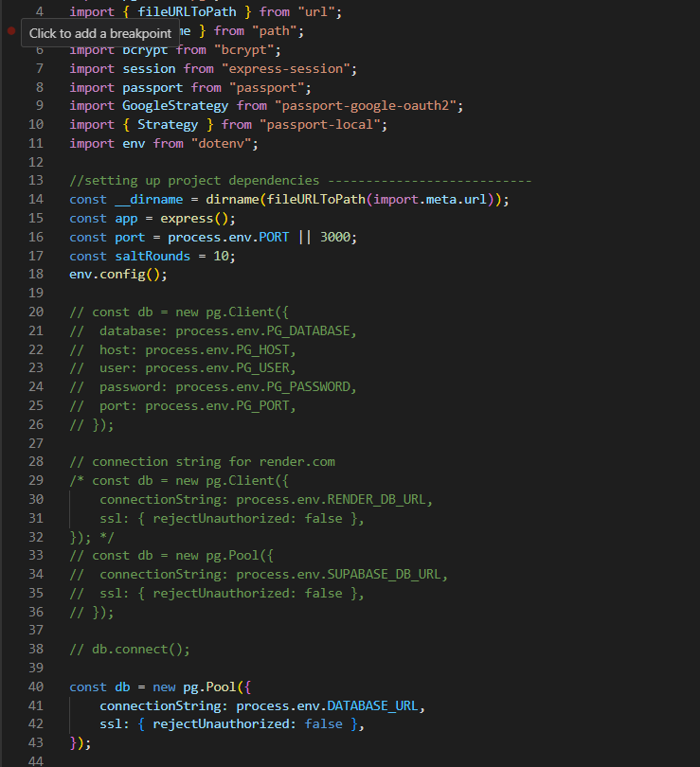Viewport: 700px width, 767px height.
Task: Click 'fileURLToPath' in the line 14 call
Action: 316,200
